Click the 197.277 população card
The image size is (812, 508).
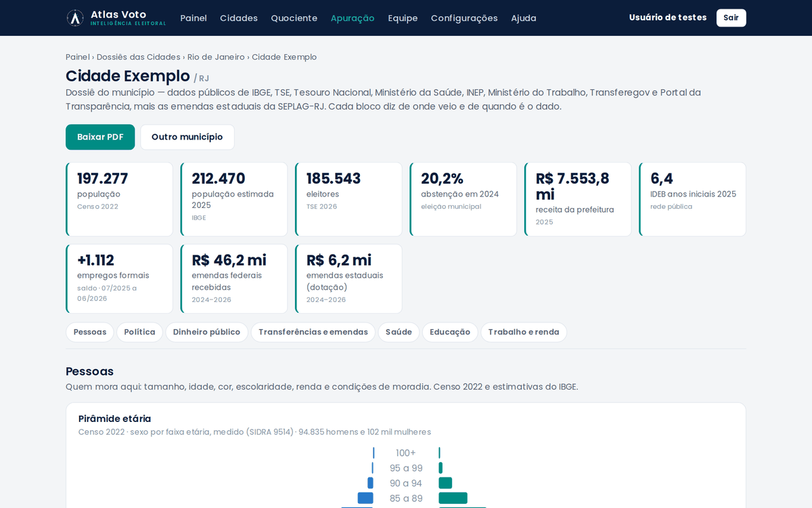[119, 199]
